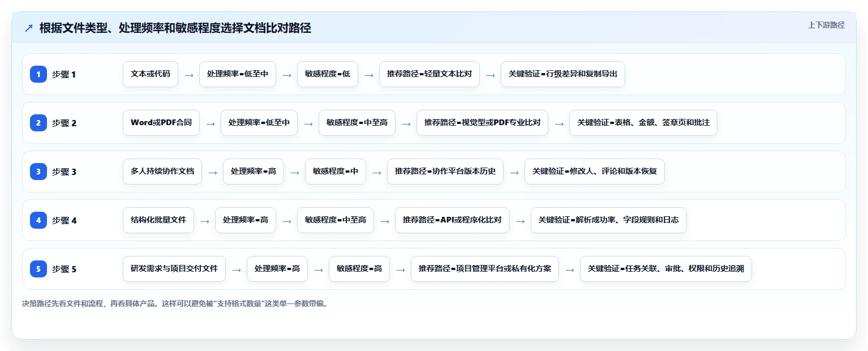The height and width of the screenshot is (351, 868).
Task: Click 敏感程度=中至高 in step 2
Action: pos(357,123)
